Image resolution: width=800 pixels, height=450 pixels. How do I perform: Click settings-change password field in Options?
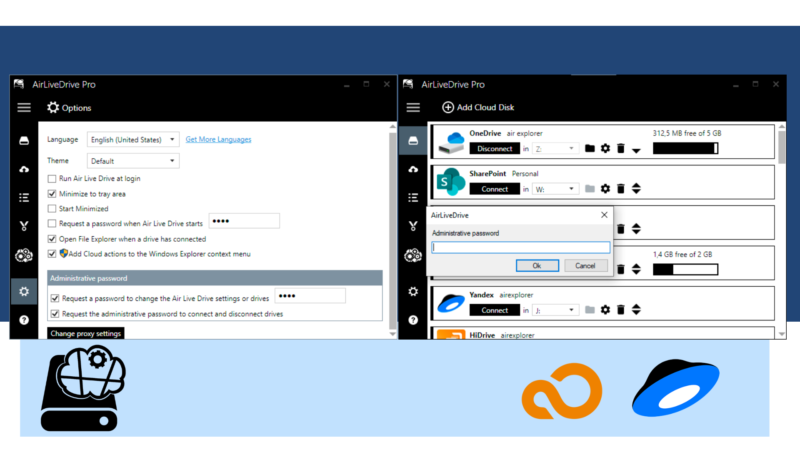(x=310, y=296)
